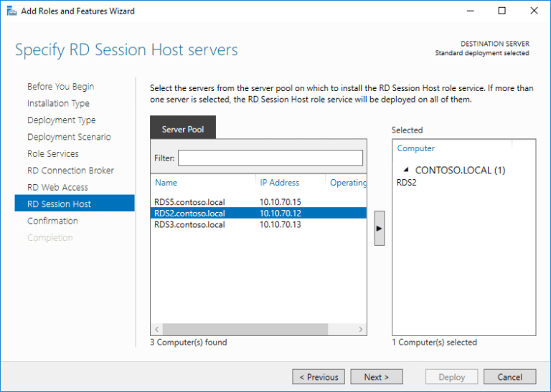Select RDS5.contoso.local in server list
Image resolution: width=551 pixels, height=392 pixels.
pyautogui.click(x=189, y=202)
